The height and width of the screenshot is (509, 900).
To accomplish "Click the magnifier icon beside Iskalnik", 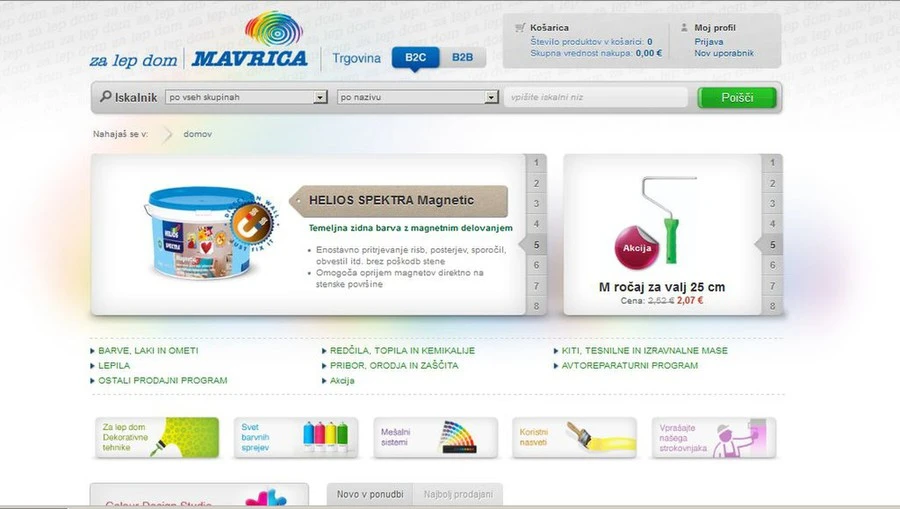I will (x=105, y=97).
